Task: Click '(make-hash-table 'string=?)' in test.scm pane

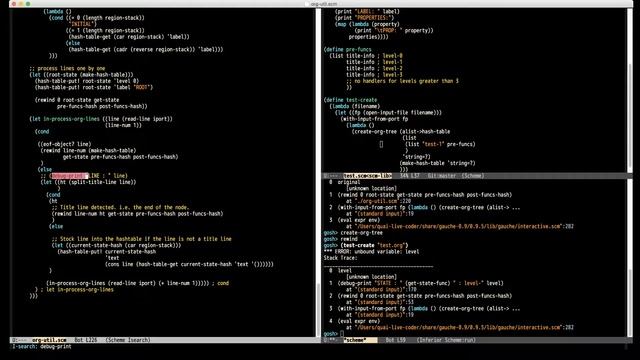Action: [x=438, y=163]
